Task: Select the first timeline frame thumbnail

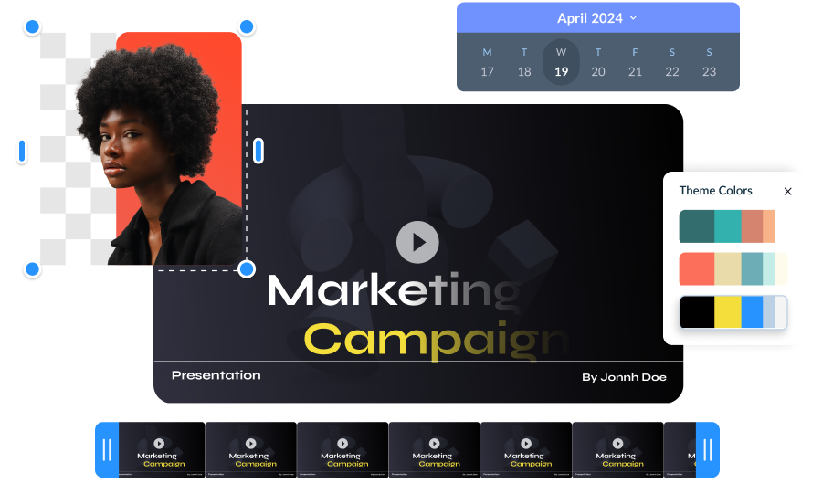Action: click(162, 450)
